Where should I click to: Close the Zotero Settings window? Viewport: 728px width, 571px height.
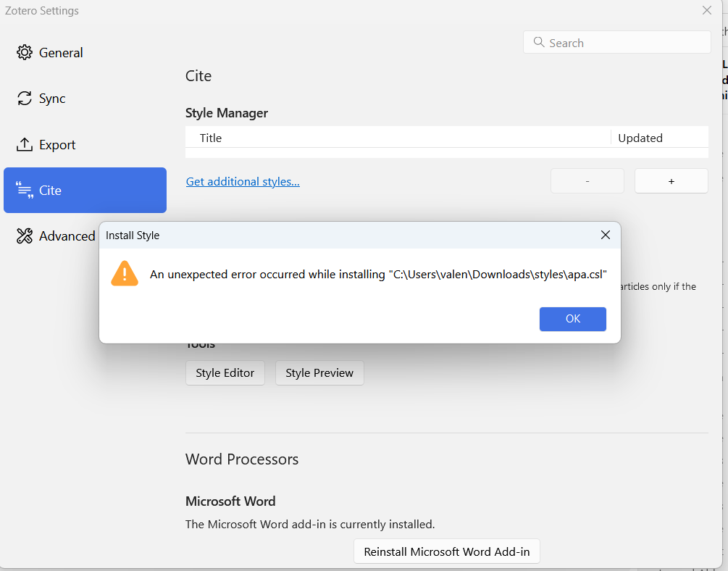[x=707, y=10]
